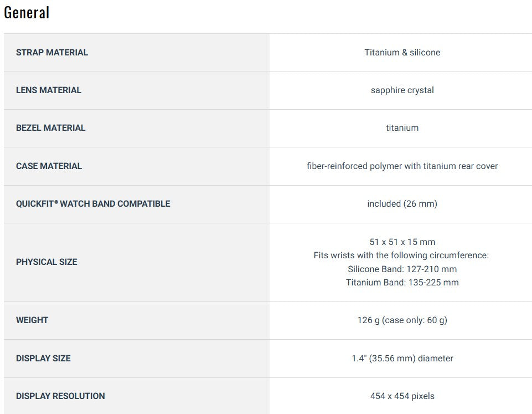Select the Lens Material label

49,90
